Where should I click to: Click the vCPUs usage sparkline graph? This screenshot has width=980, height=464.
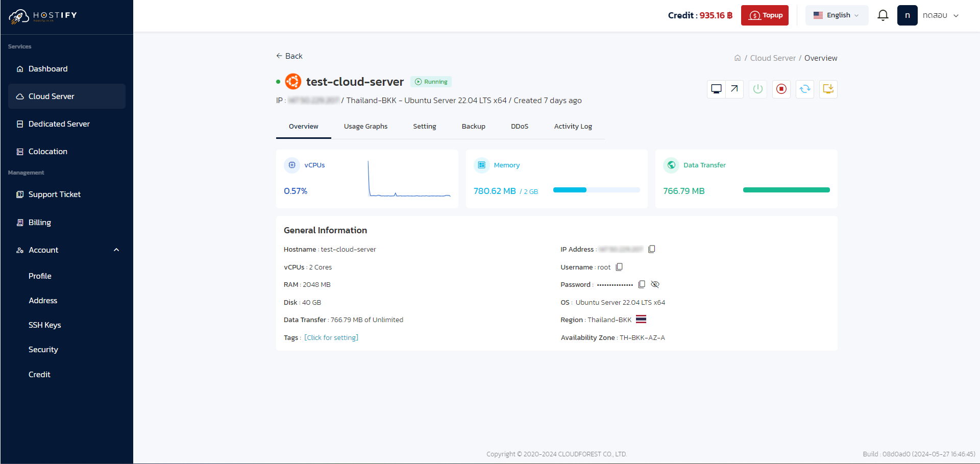pos(409,179)
